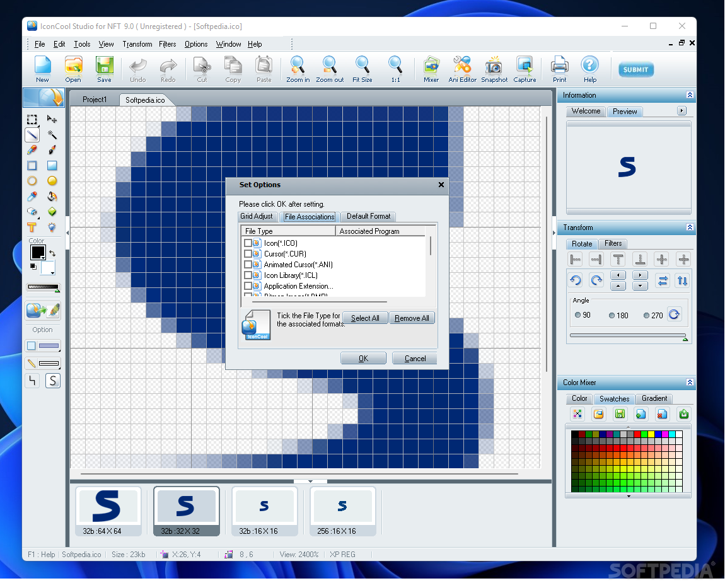The width and height of the screenshot is (725, 588).
Task: Open the foreground color dropdown
Action: point(42,258)
